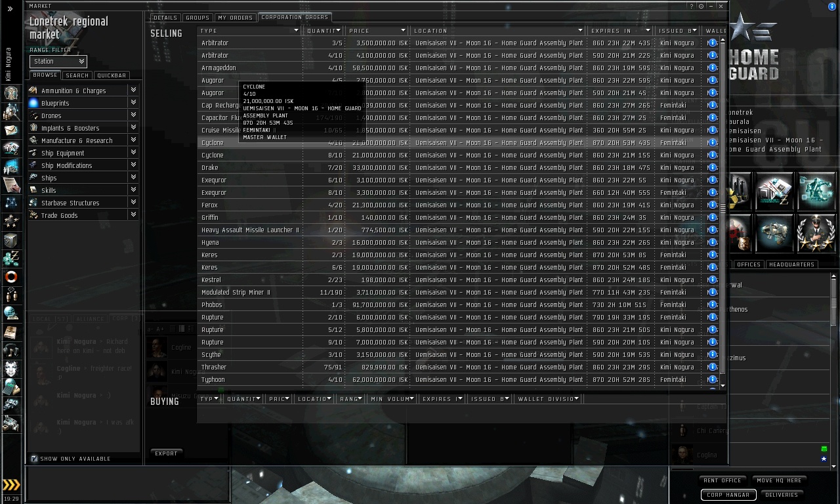The height and width of the screenshot is (504, 840).
Task: Show info for the Armageddon sell order
Action: (713, 68)
